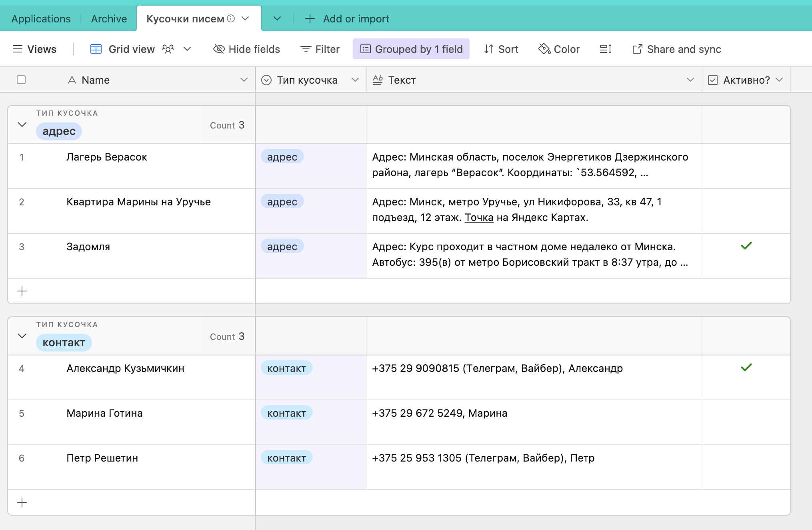Check Активно? for Квартира Марины на Уручье
This screenshot has height=530, width=812.
746,211
